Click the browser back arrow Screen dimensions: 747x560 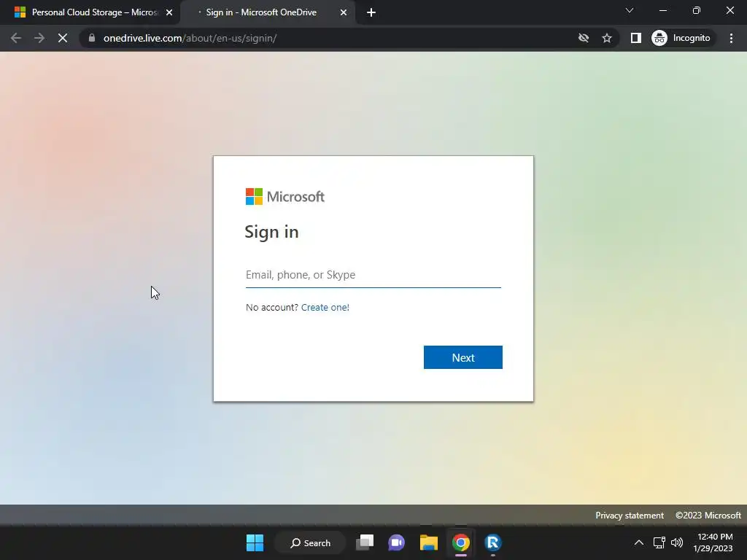tap(16, 38)
